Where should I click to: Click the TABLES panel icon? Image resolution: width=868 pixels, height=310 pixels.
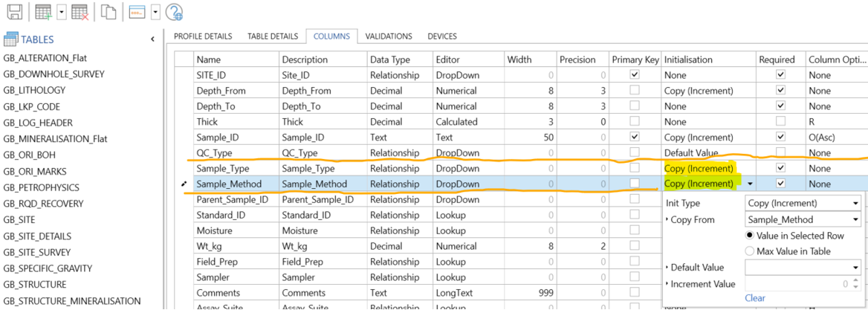pyautogui.click(x=10, y=39)
